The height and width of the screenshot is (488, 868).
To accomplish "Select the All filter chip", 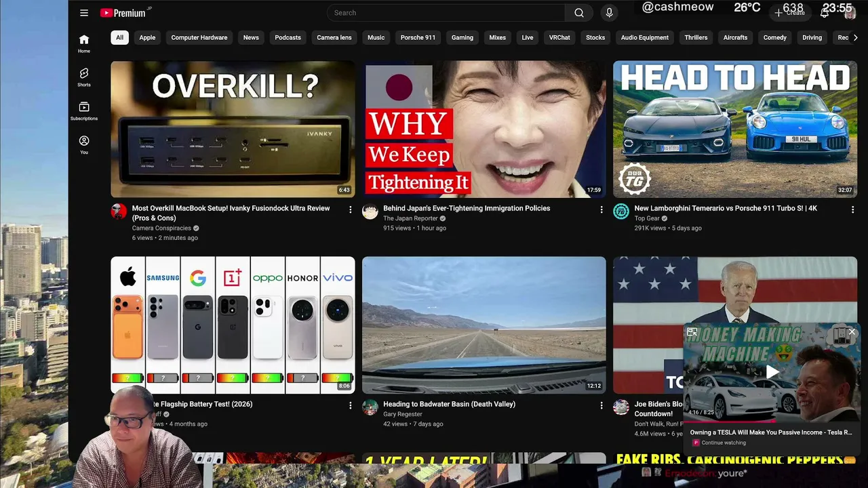I will click(119, 38).
